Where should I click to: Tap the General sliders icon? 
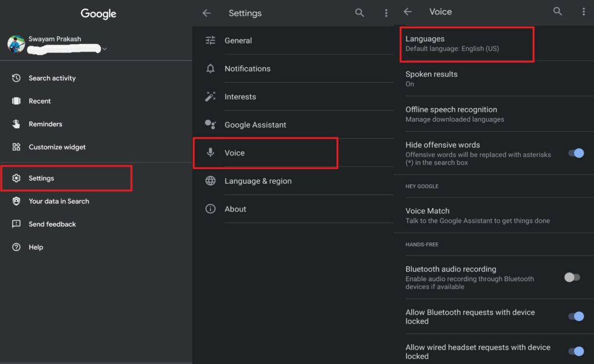click(x=210, y=40)
